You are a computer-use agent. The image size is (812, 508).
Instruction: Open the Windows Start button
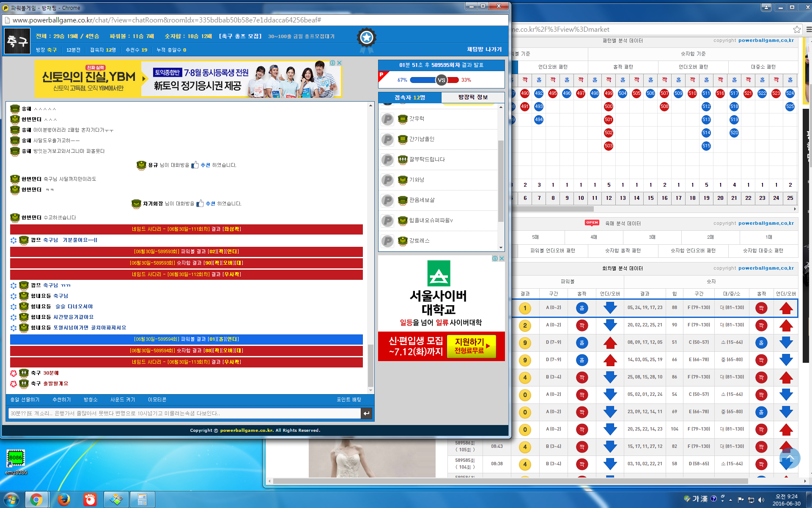(11, 500)
